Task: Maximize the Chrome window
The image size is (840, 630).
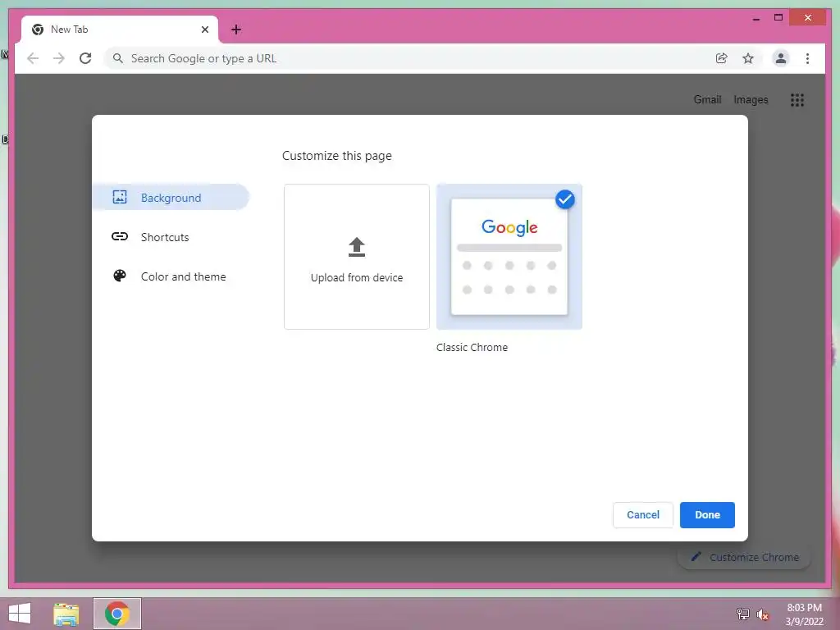Action: click(778, 18)
